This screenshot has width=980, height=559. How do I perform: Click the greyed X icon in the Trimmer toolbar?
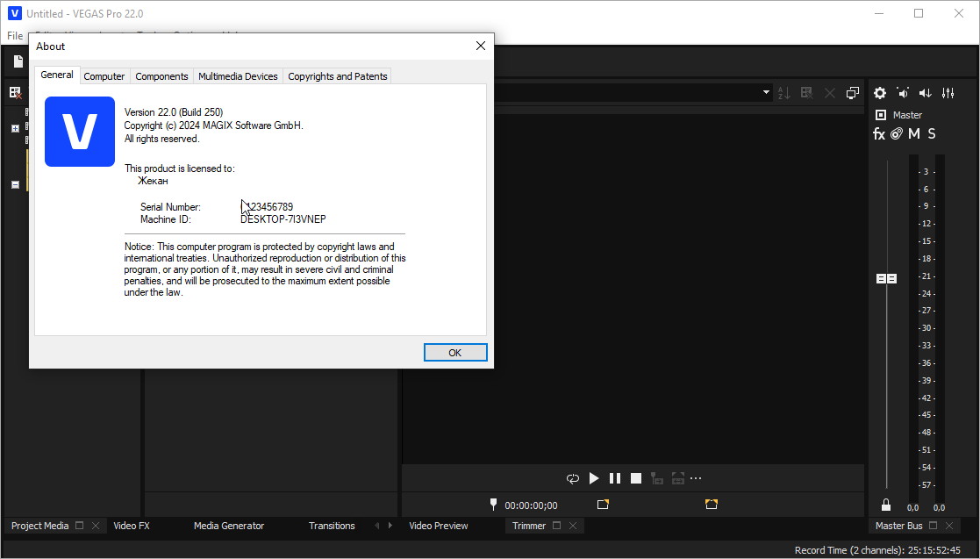point(829,93)
